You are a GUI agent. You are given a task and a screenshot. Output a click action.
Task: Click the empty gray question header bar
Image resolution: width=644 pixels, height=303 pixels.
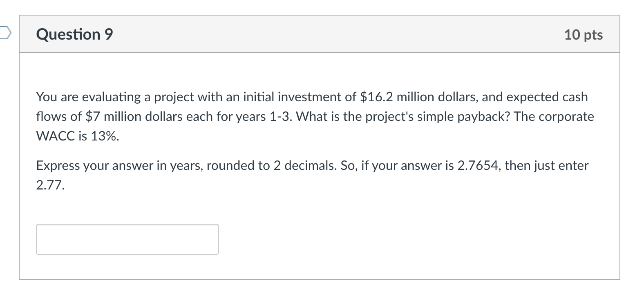(x=327, y=34)
